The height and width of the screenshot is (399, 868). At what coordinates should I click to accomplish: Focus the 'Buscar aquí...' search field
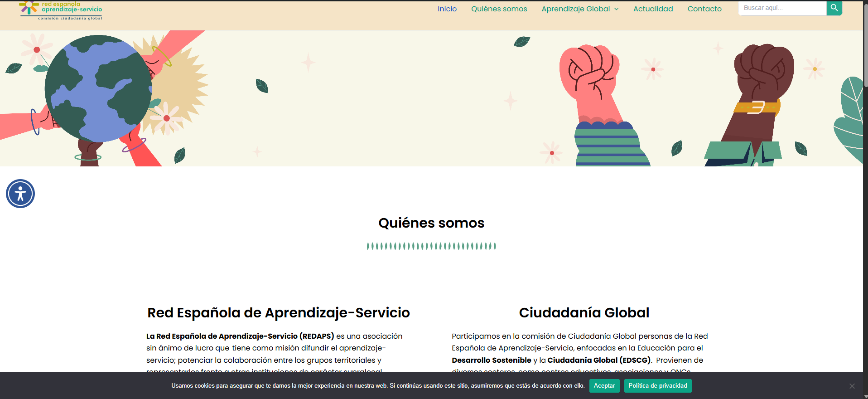pos(782,8)
